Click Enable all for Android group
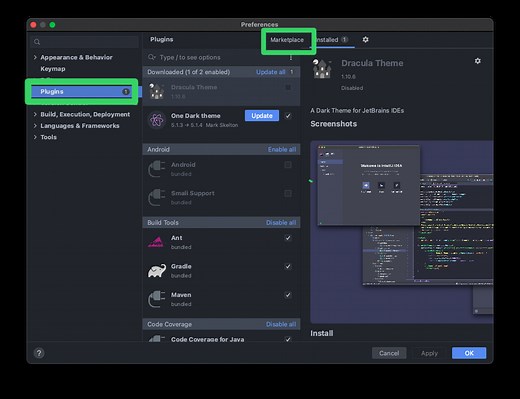520x399 pixels. point(282,149)
